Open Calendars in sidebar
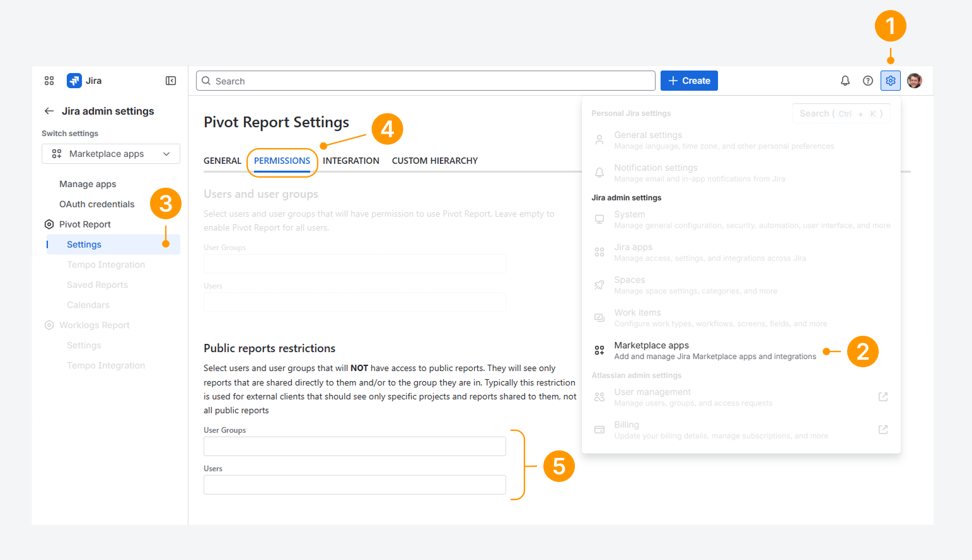The image size is (972, 560). pyautogui.click(x=88, y=305)
